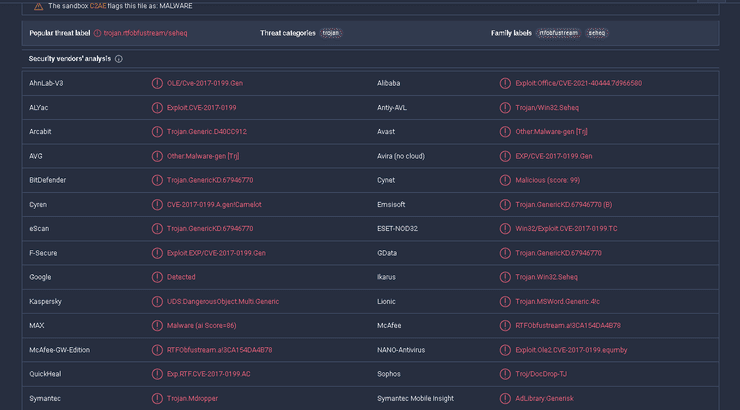Select Symantec's Trojan.Mdropper detection
The width and height of the screenshot is (740, 410).
pyautogui.click(x=193, y=399)
